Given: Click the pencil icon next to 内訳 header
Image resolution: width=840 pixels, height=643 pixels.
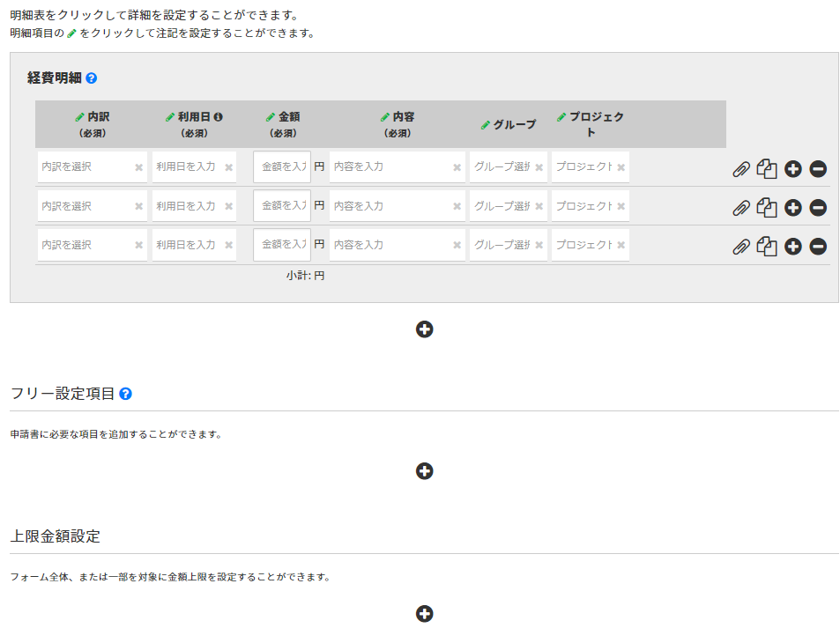Looking at the screenshot, I should (x=80, y=116).
